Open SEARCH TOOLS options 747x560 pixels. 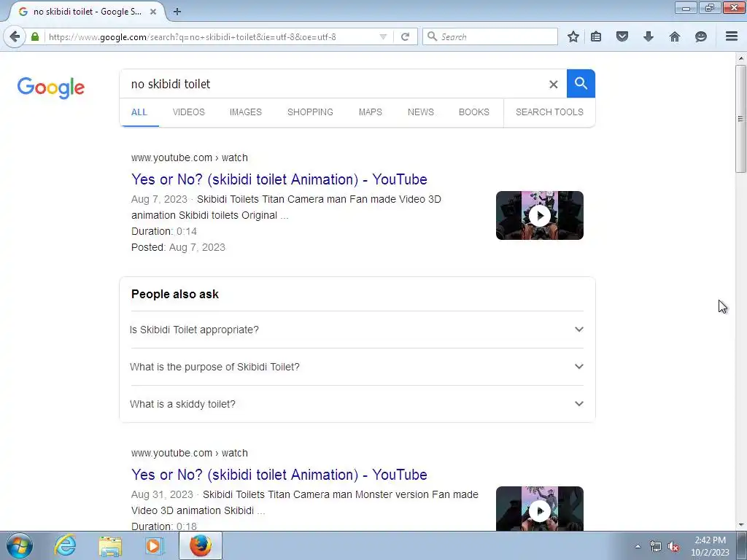click(549, 112)
